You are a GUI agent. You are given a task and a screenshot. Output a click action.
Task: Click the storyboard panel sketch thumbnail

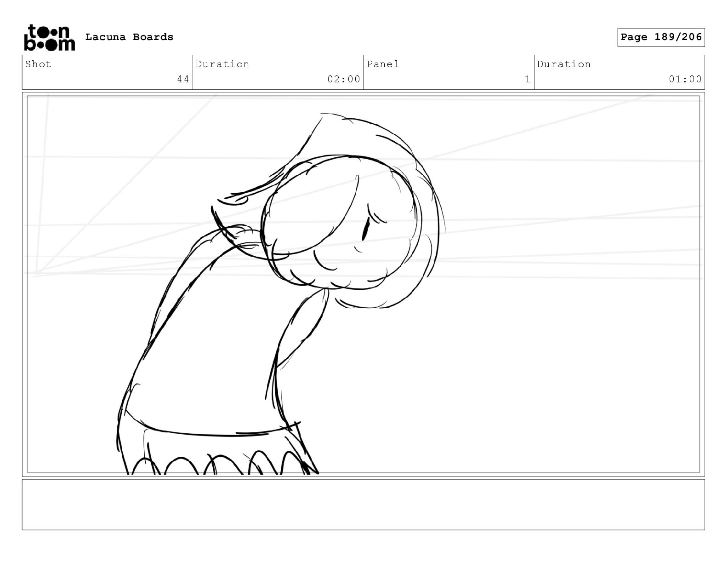pos(364,284)
